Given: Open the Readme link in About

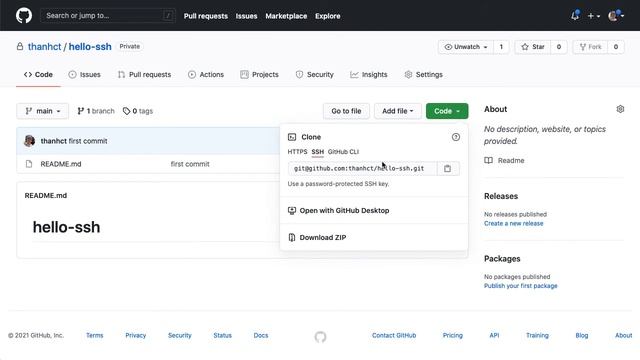Looking at the screenshot, I should tap(504, 160).
